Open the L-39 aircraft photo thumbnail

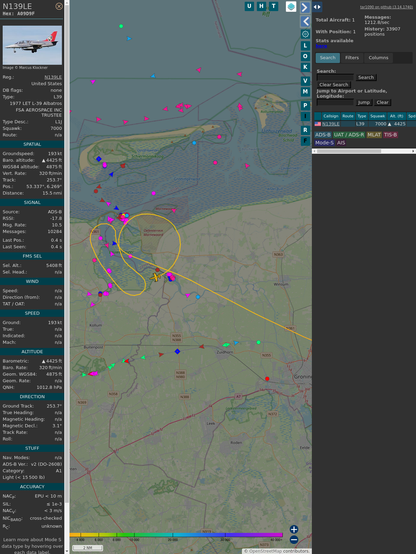tap(32, 45)
